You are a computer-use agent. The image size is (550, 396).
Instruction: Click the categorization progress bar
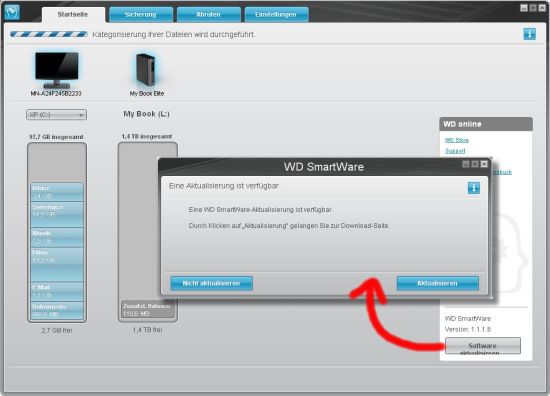click(49, 34)
